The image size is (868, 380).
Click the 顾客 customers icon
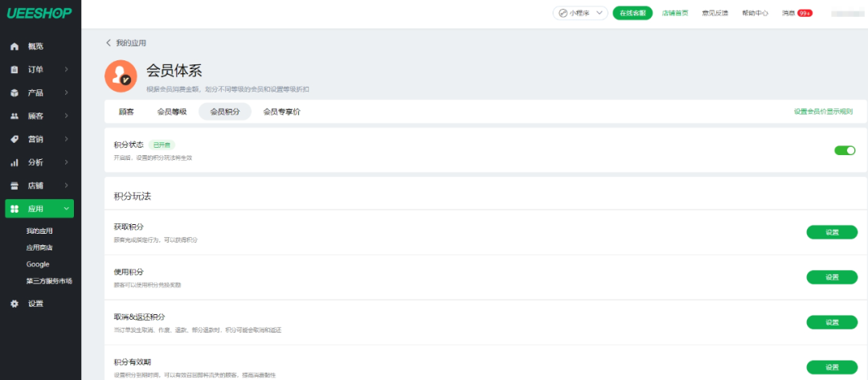click(14, 116)
